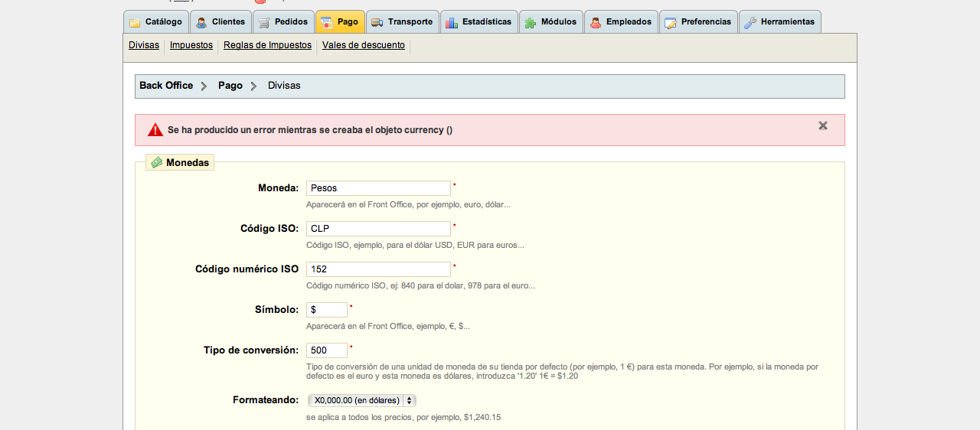Screen dimensions: 980x430
Task: Click the Catálogo folder icon
Action: point(135,22)
